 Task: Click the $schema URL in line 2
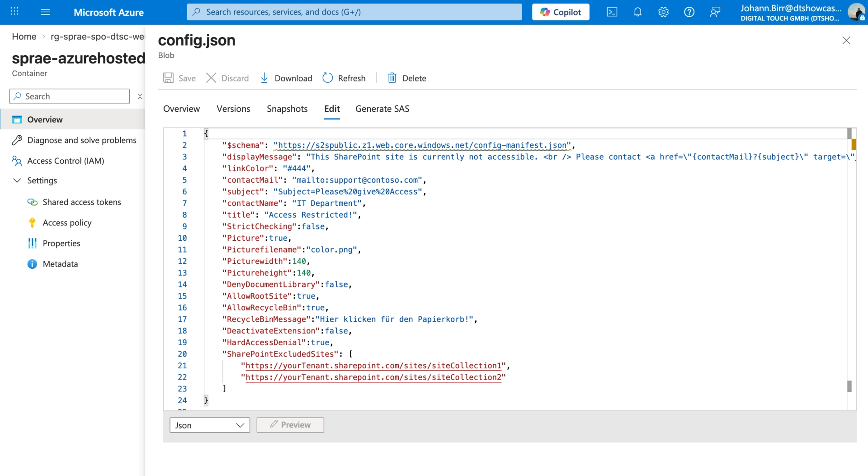422,145
